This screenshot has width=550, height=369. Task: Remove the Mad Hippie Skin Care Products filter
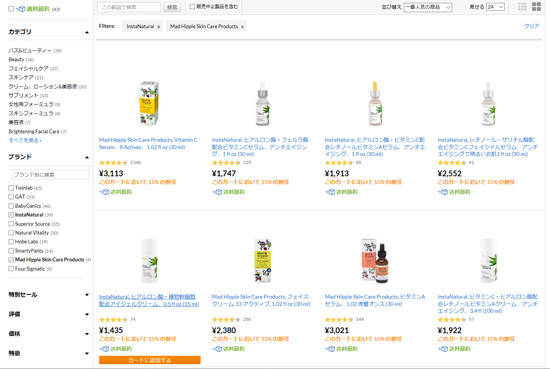click(x=242, y=27)
